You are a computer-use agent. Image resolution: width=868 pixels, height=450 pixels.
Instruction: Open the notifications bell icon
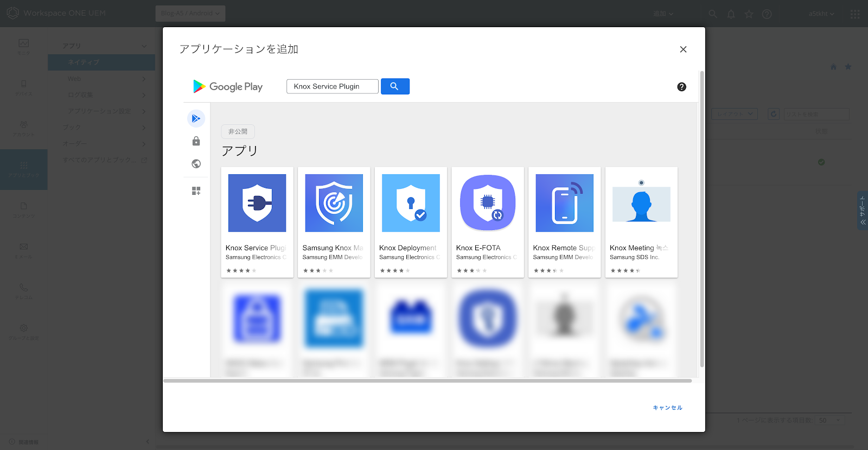coord(731,14)
